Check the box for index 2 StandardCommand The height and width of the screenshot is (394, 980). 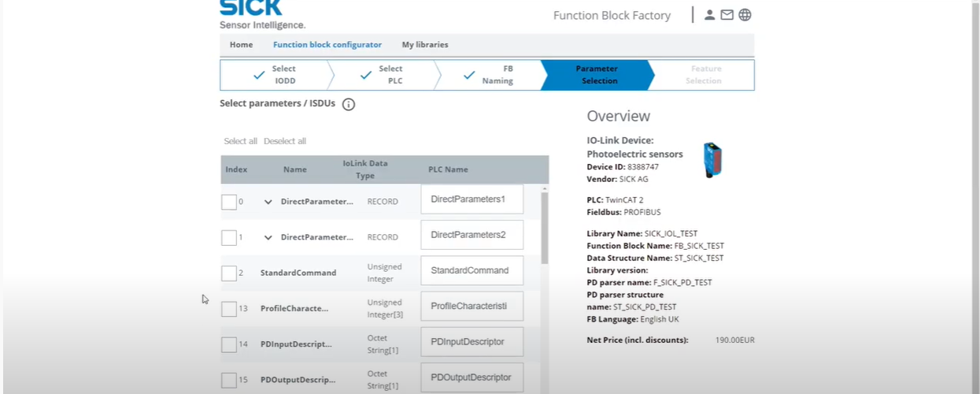click(x=229, y=273)
